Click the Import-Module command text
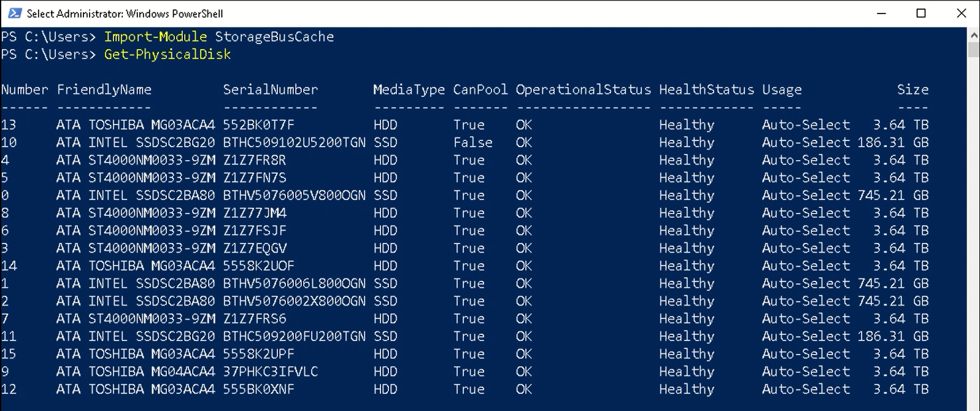The width and height of the screenshot is (980, 411). tap(155, 37)
